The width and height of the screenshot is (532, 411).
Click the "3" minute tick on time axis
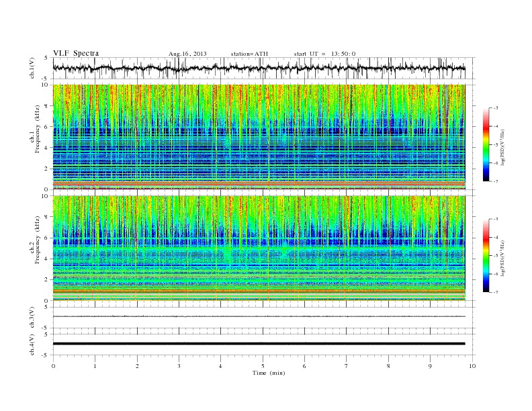coord(179,366)
